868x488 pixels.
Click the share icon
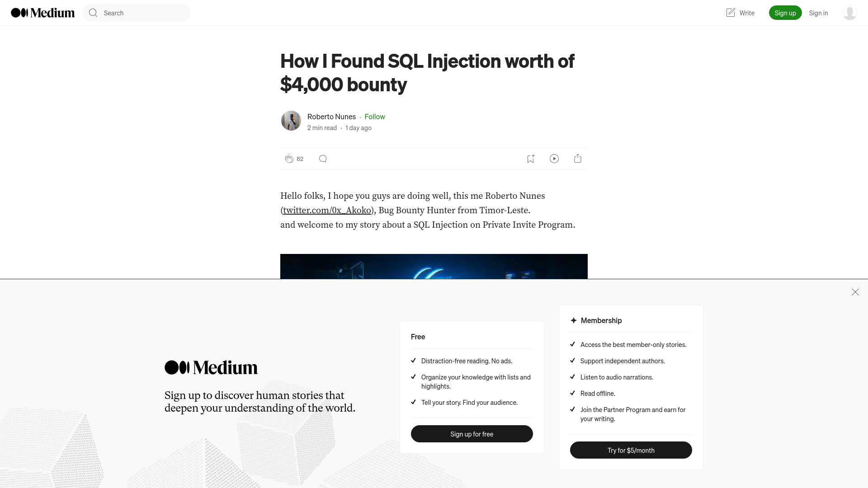pos(578,158)
